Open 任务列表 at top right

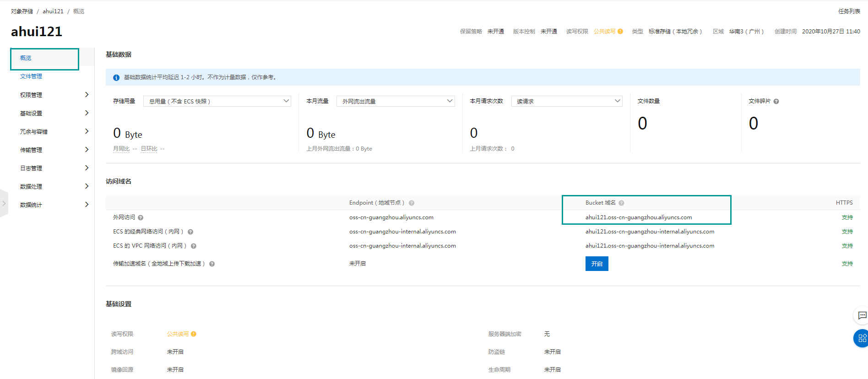(849, 11)
